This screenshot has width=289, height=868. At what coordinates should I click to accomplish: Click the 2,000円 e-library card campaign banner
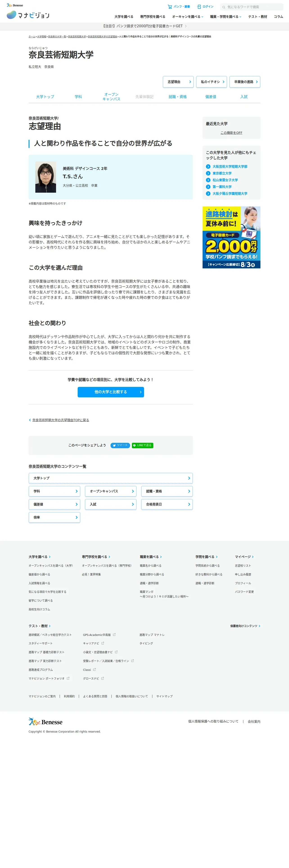[231, 237]
